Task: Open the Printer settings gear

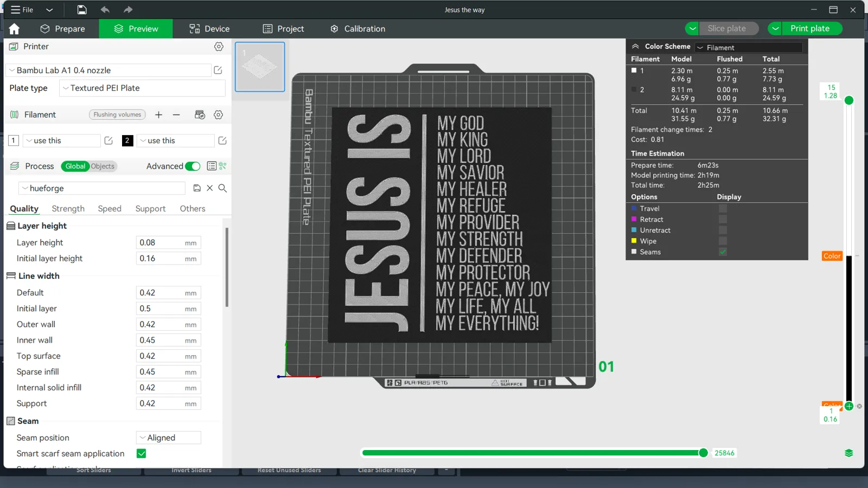Action: [219, 47]
